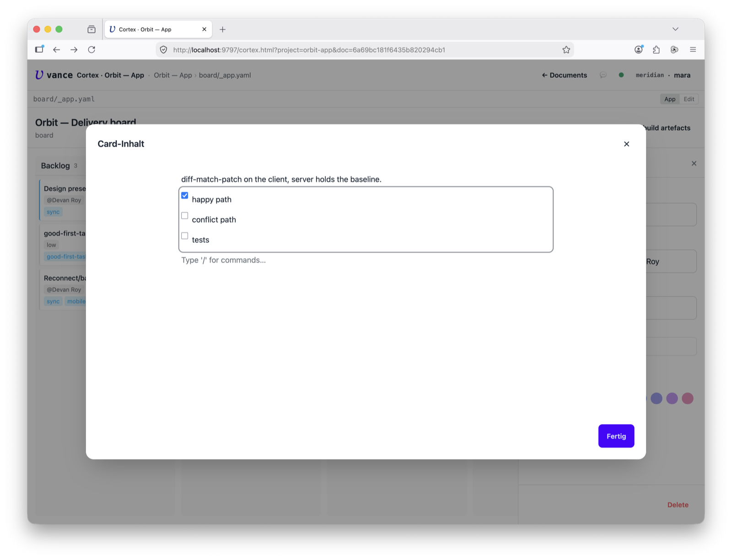Click the conflict path list text
Image resolution: width=732 pixels, height=560 pixels.
[x=214, y=220]
